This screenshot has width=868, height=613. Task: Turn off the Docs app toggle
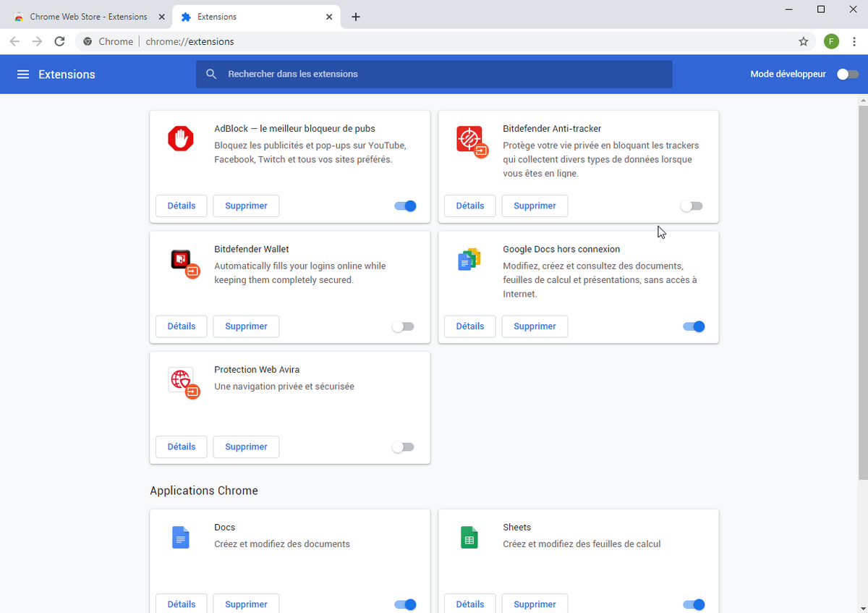click(x=405, y=604)
